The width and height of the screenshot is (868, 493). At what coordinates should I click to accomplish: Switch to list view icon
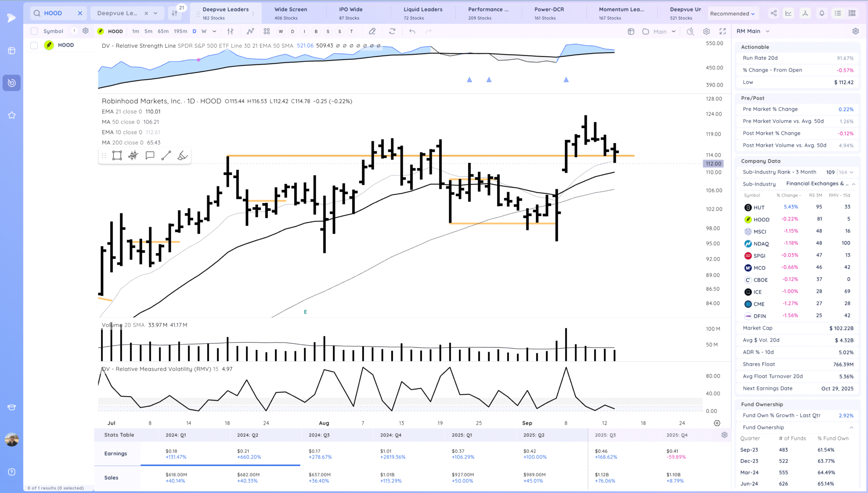pos(838,13)
